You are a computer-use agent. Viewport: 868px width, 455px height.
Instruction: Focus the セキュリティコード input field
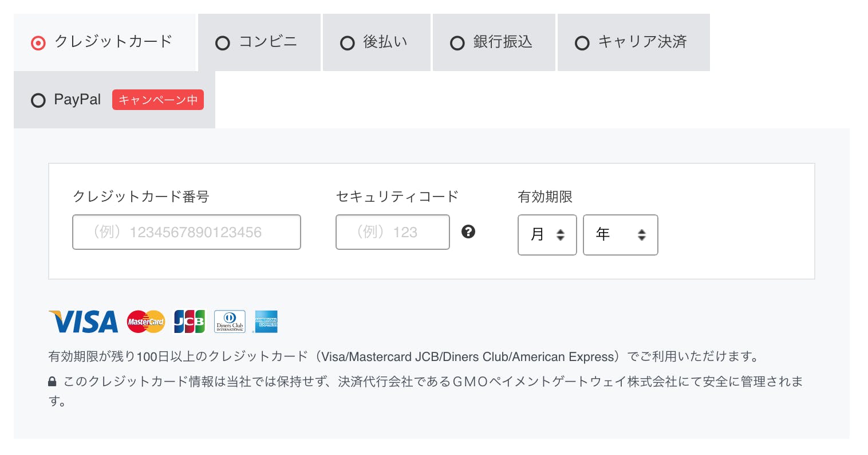coord(392,232)
